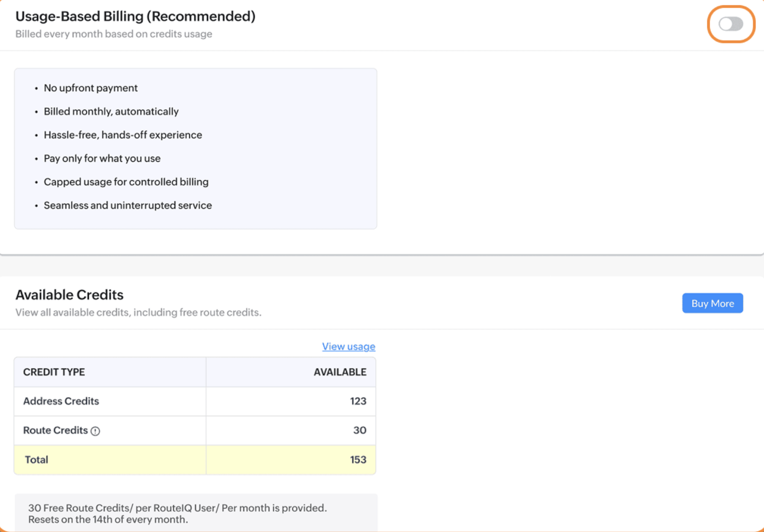Viewport: 764px width, 532px height.
Task: Click the "Capped usage for controlled billing" bullet
Action: pyautogui.click(x=126, y=182)
